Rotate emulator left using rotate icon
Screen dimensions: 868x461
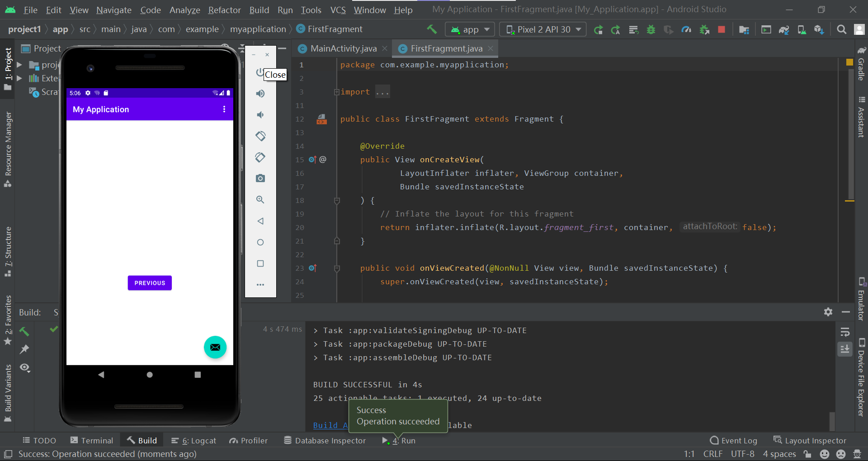click(x=260, y=136)
